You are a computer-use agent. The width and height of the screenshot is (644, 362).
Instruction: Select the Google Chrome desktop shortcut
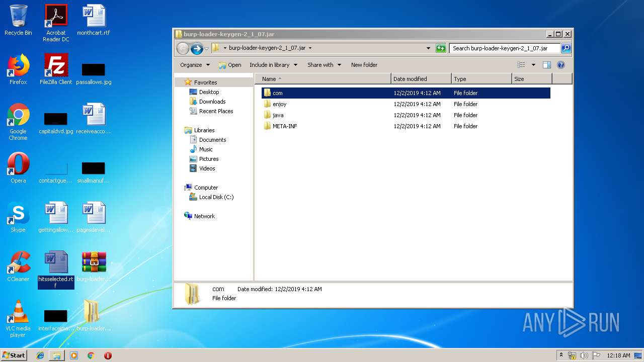pos(18,122)
